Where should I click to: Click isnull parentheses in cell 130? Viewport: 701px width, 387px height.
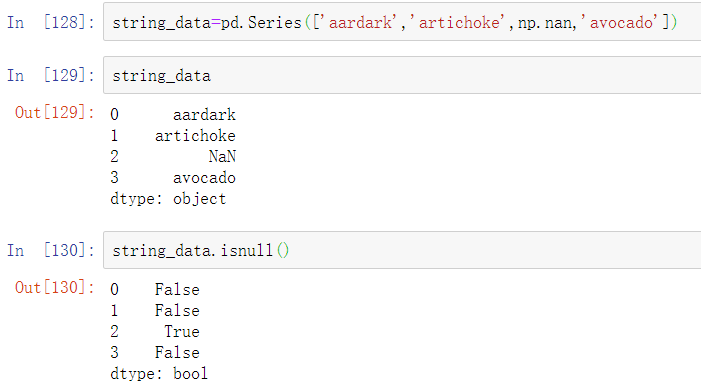[283, 250]
